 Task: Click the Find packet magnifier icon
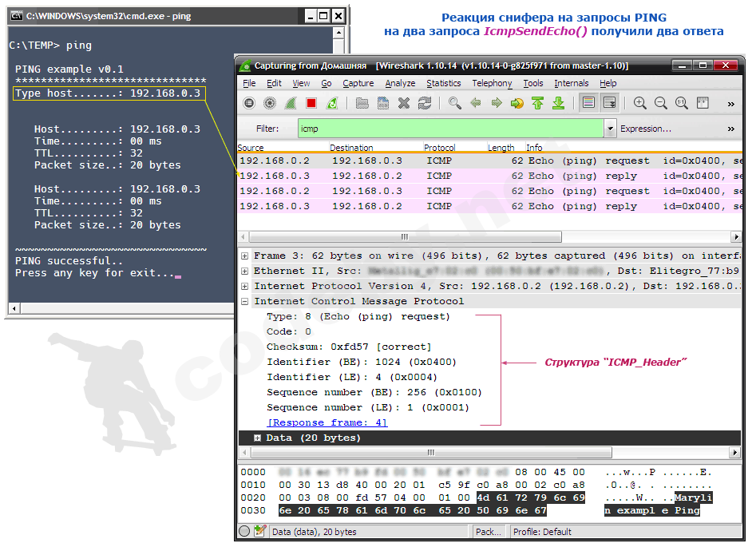pos(454,103)
